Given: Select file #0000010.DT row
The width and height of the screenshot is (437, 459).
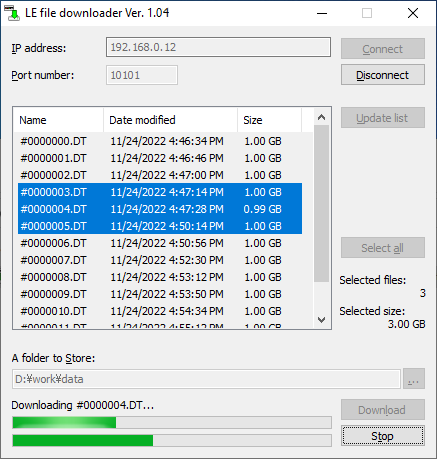Looking at the screenshot, I should (x=160, y=311).
